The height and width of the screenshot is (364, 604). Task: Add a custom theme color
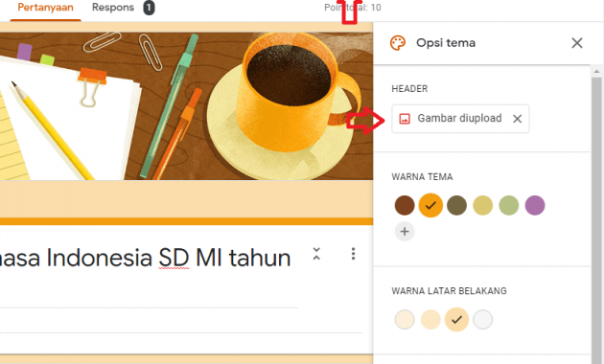[x=405, y=231]
